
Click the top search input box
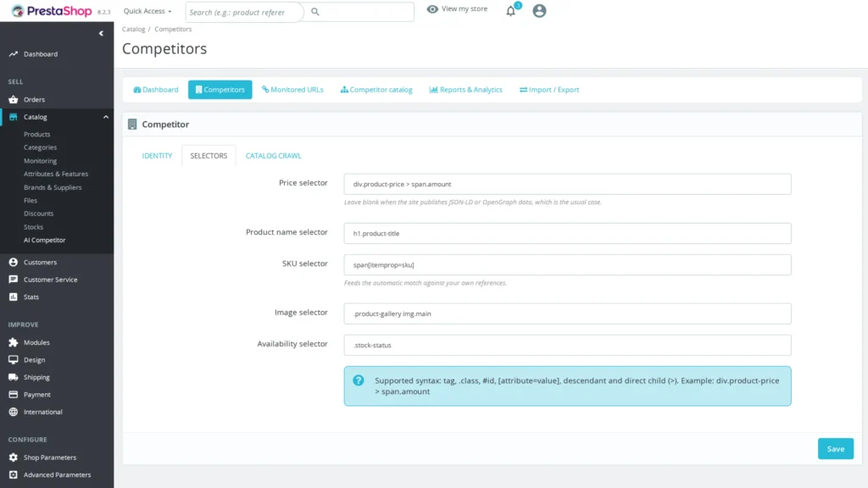click(245, 12)
